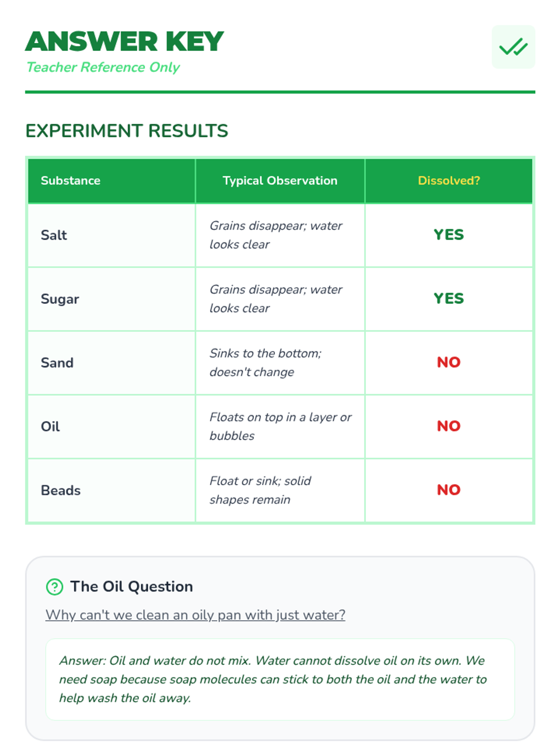Click the Salt substance cell

[111, 235]
